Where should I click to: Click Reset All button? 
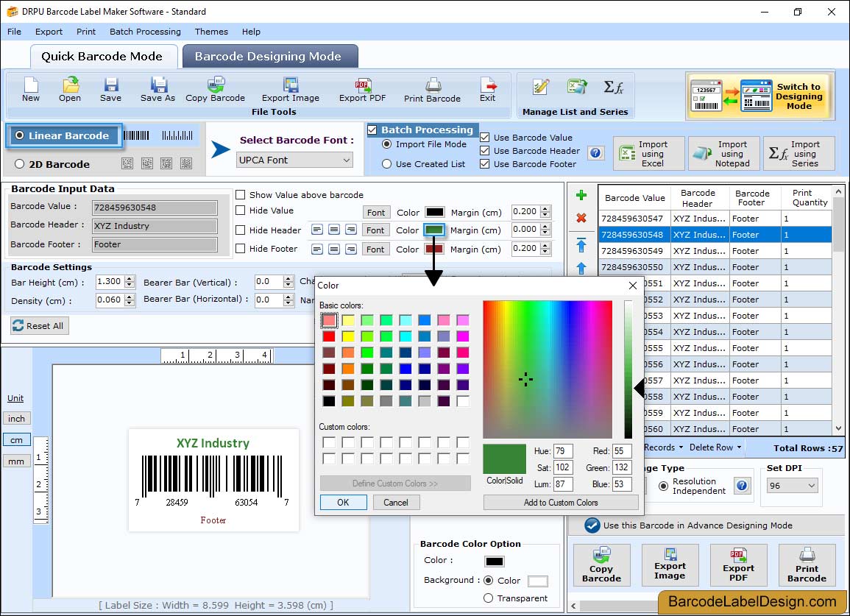[x=40, y=325]
